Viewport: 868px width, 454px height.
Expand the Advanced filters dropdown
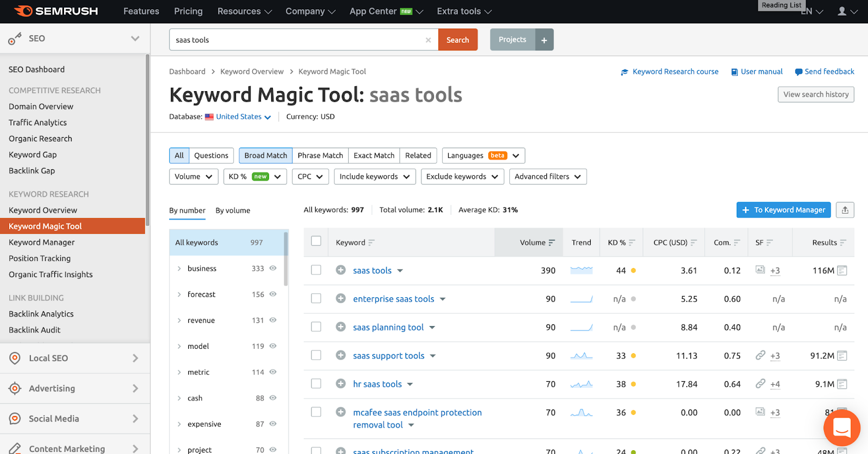coord(547,177)
